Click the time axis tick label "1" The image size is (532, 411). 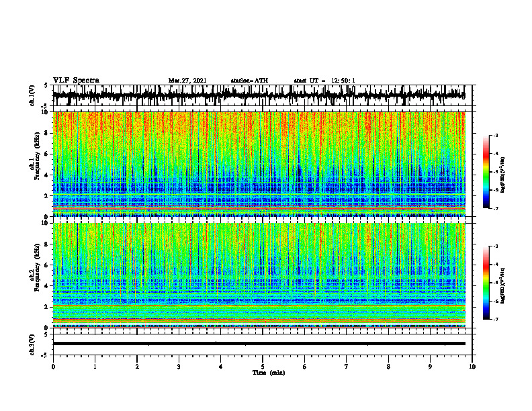[95, 367]
